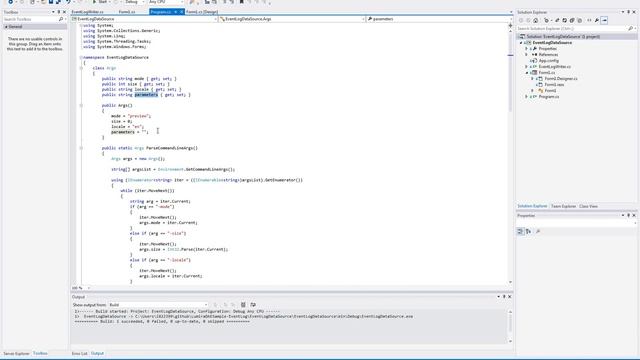
Task: Collapse the ParseCommandLineArgs method outlining toggle
Action: coord(81,148)
